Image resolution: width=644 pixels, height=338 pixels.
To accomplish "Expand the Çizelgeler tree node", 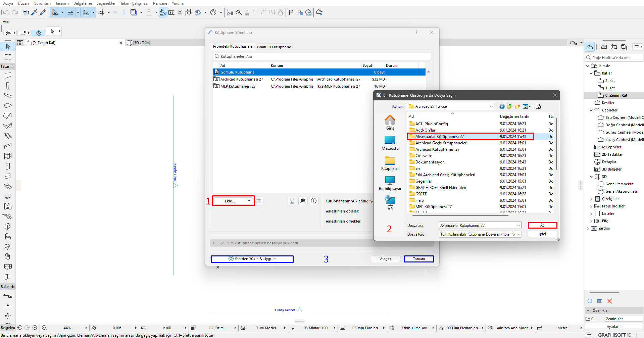I will (x=591, y=199).
